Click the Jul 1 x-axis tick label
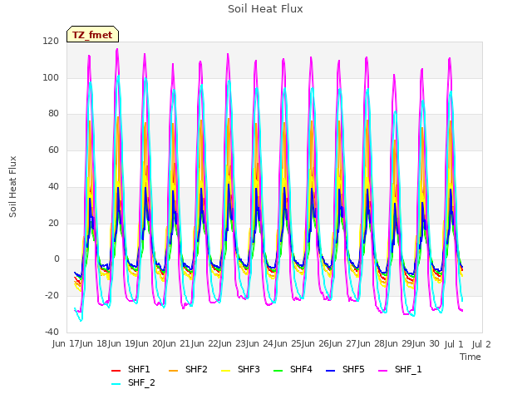532x399 pixels. coord(454,344)
